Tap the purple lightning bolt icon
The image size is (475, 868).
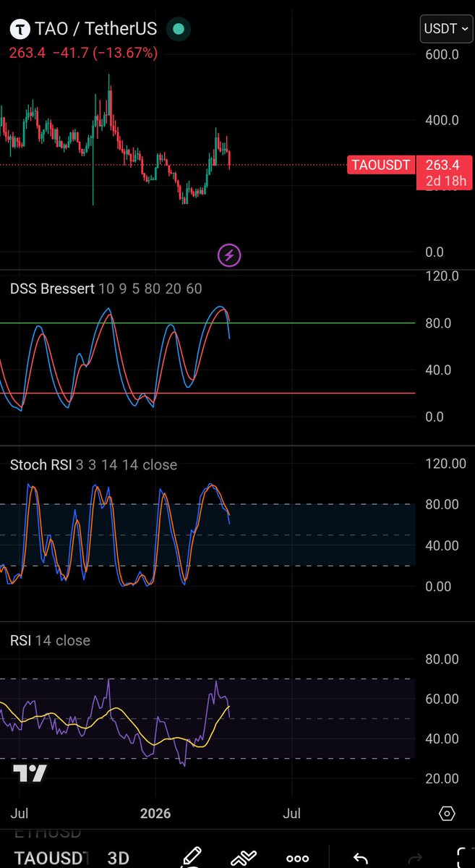pyautogui.click(x=229, y=255)
